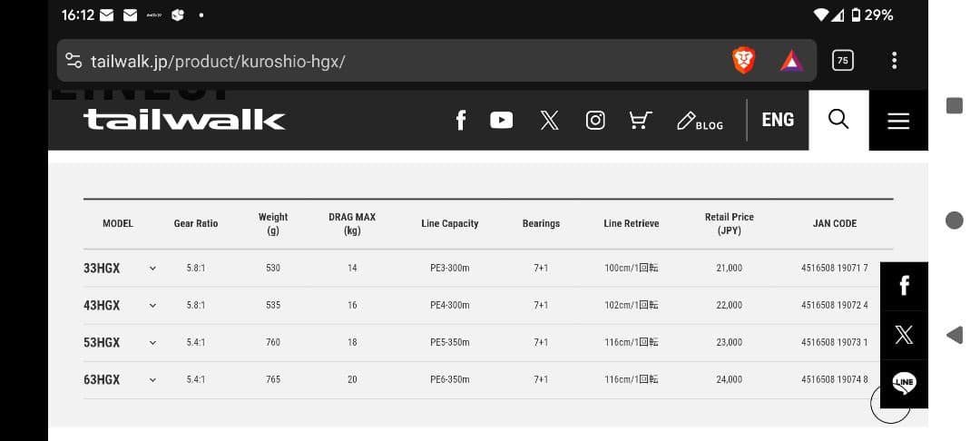
Task: Select JAN code 4516508 19073 1
Action: (x=835, y=342)
